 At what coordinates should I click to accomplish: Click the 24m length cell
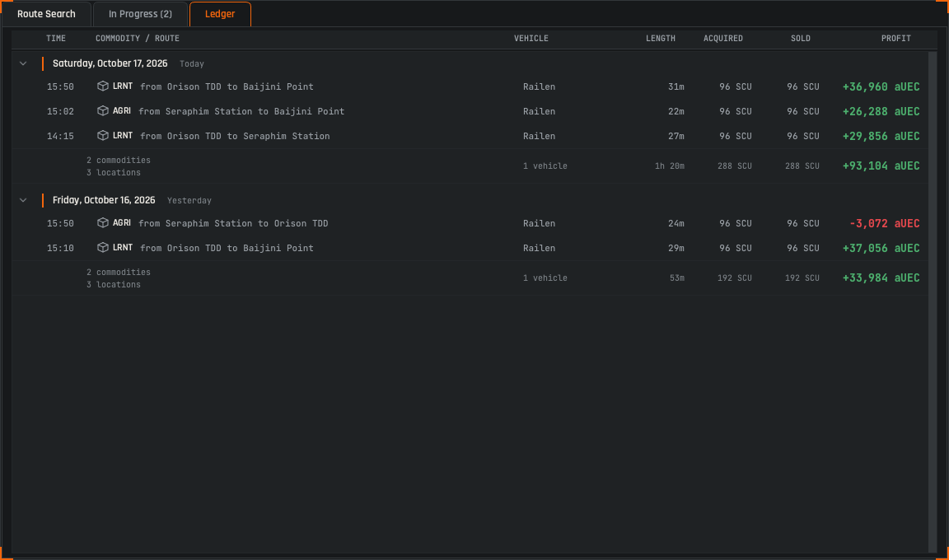pyautogui.click(x=676, y=223)
